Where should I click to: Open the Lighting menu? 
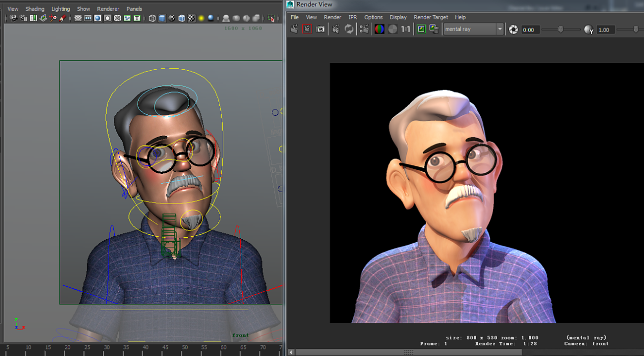(61, 9)
